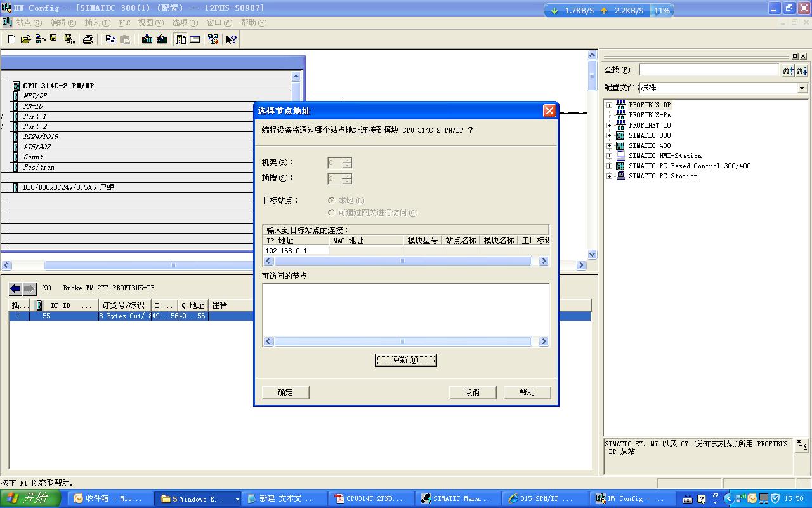The image size is (812, 508).
Task: Click the Save floppy disk toolbar icon
Action: [54, 39]
